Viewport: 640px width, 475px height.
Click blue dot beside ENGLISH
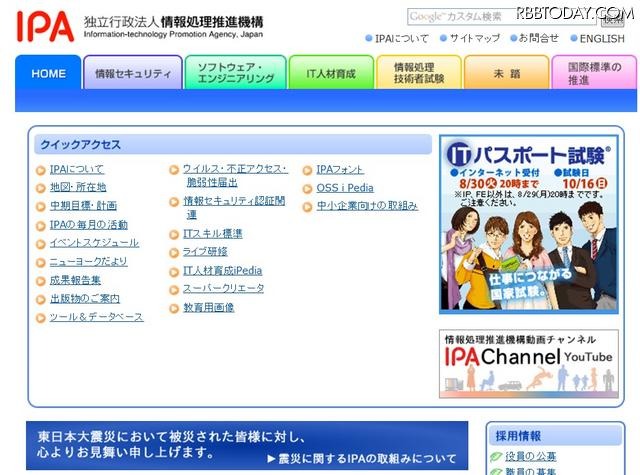tap(574, 38)
